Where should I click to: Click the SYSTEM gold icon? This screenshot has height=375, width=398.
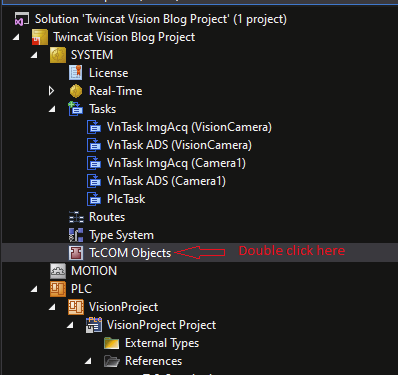coord(58,55)
